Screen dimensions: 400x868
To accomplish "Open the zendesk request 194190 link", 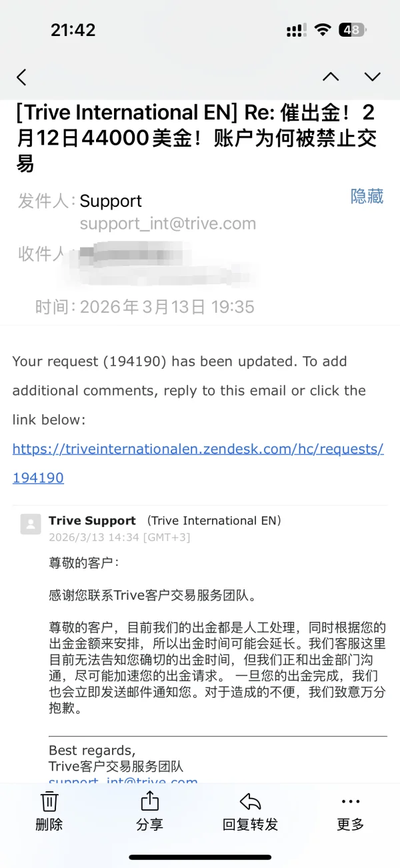I will (x=198, y=463).
